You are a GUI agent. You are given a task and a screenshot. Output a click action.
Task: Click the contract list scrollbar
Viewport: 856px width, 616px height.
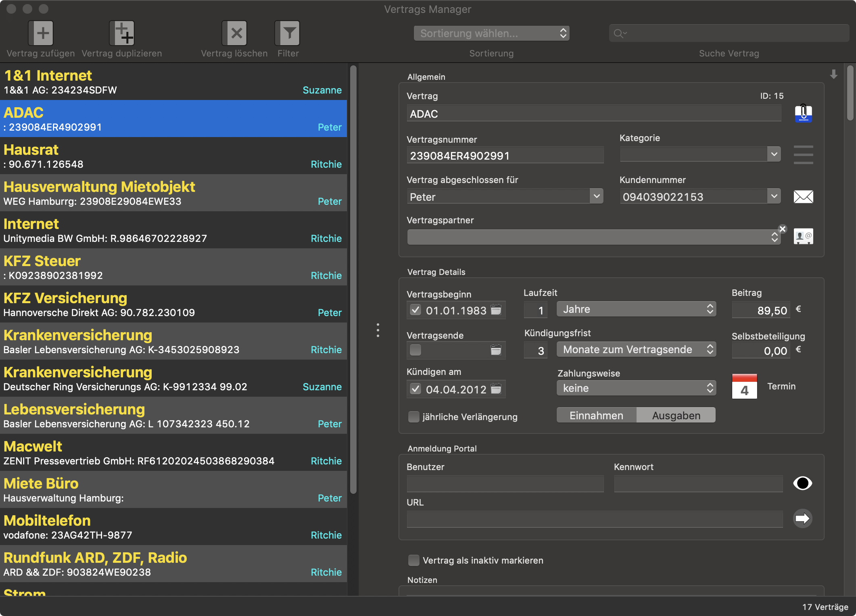(x=353, y=279)
